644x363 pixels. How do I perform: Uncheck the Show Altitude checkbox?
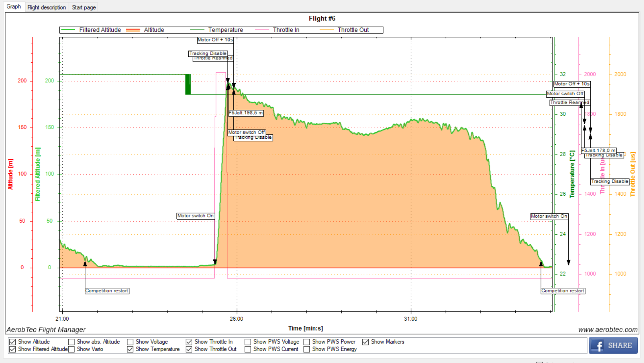point(13,342)
